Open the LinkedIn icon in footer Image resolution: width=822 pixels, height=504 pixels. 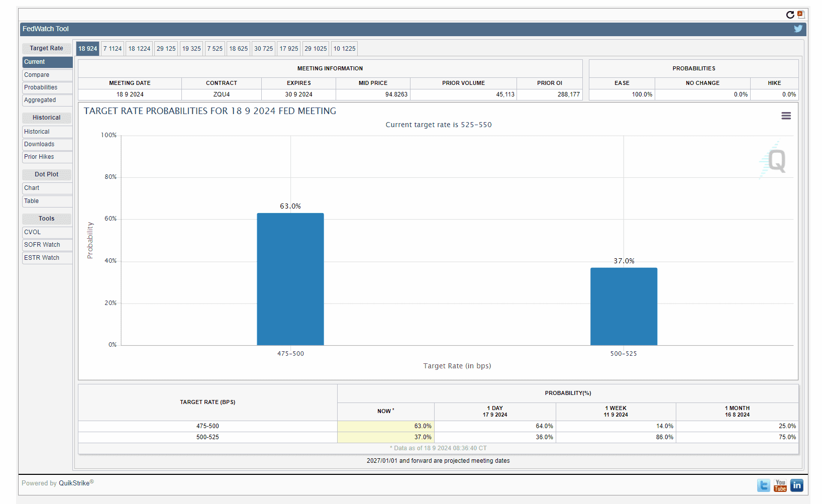pos(796,485)
